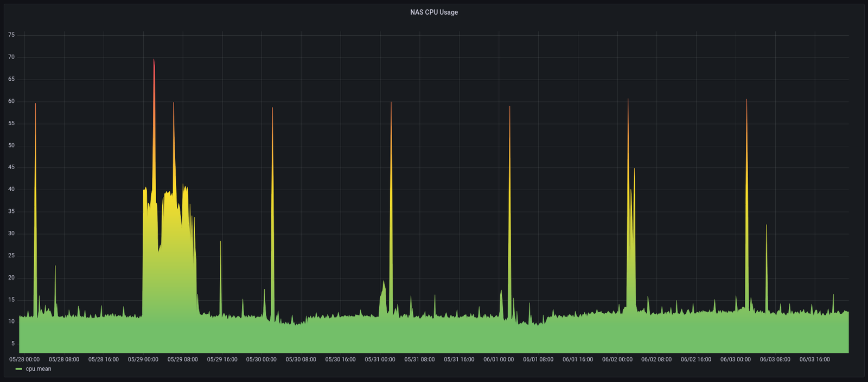Click the cpu.mean green legend color swatch
Viewport: 868px width, 382px height.
click(19, 369)
